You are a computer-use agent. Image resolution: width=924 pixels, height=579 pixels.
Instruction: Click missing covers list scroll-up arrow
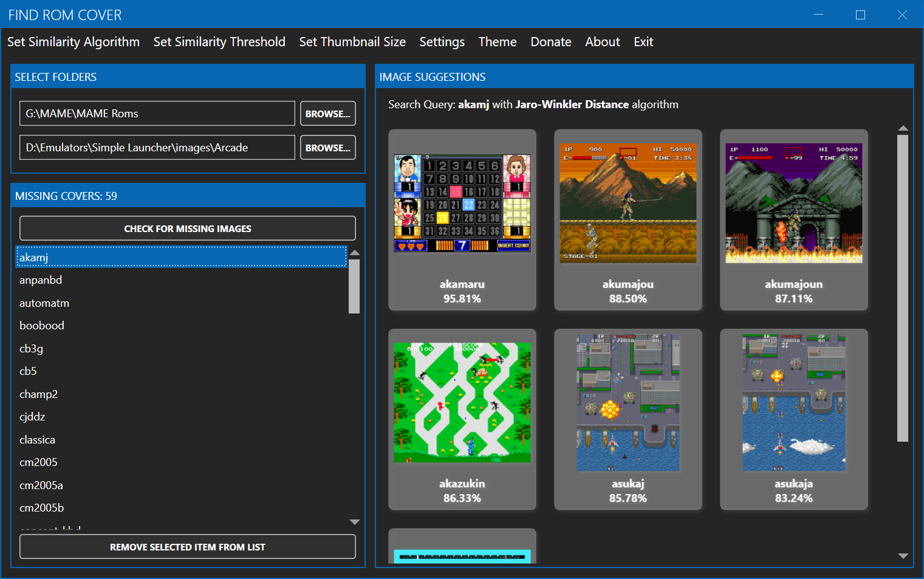point(355,253)
